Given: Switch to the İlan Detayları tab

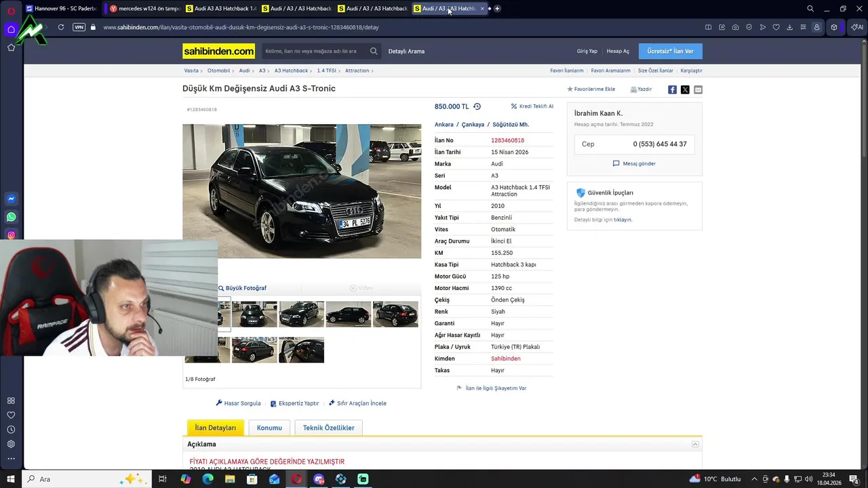Looking at the screenshot, I should pos(216,428).
